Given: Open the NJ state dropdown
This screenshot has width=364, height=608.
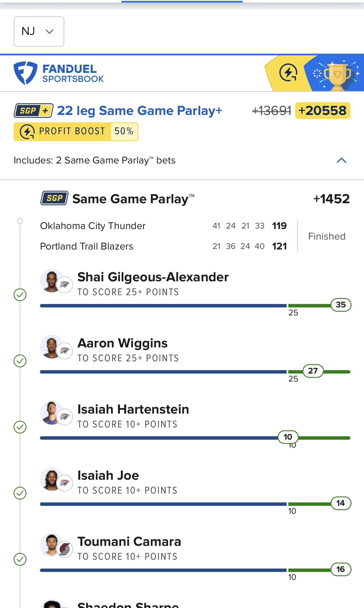Looking at the screenshot, I should point(39,32).
